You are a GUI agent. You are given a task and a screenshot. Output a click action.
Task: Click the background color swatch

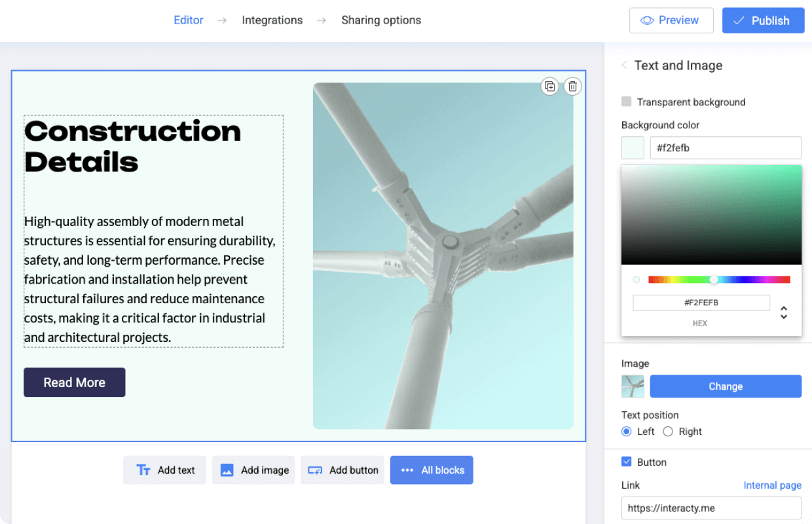(x=633, y=148)
